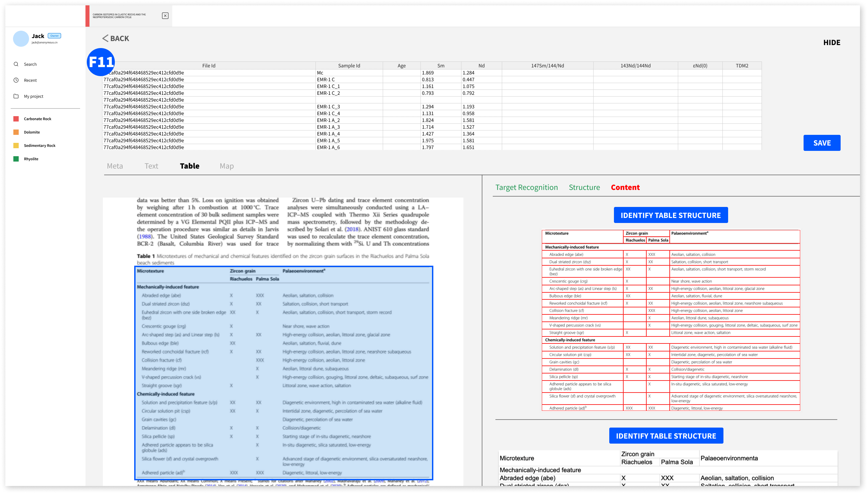Select the orange Dolomite color tag
This screenshot has height=494, width=868.
[x=16, y=132]
